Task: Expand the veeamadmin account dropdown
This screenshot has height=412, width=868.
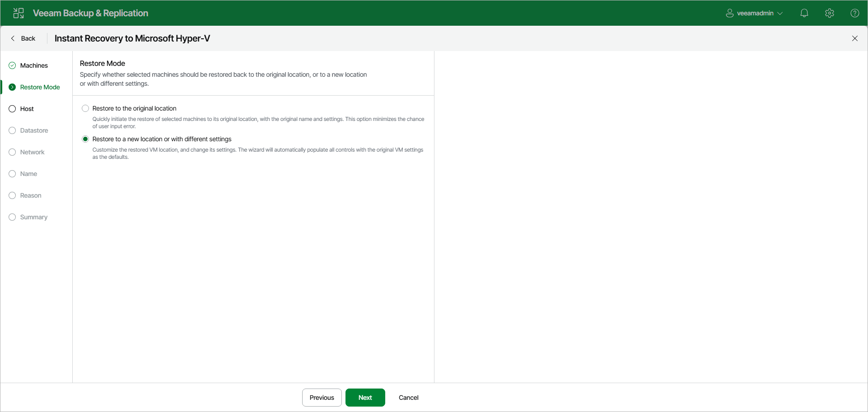Action: (x=780, y=13)
